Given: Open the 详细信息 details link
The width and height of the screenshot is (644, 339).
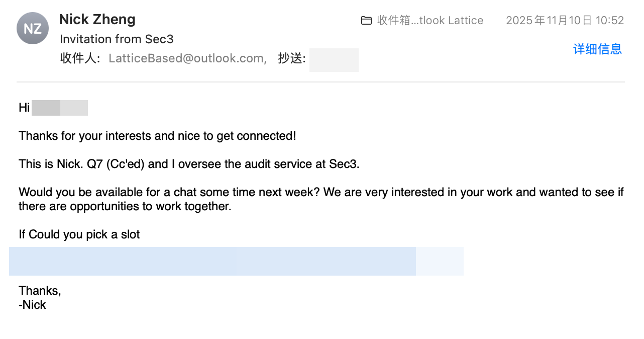Looking at the screenshot, I should click(x=597, y=49).
